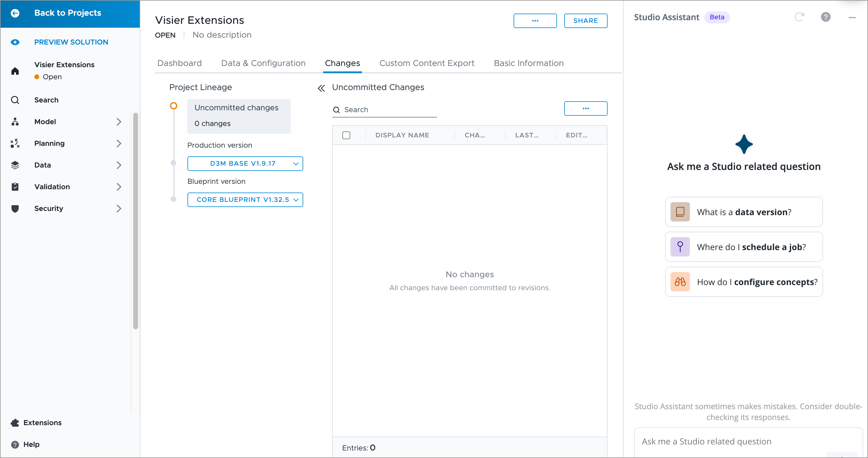
Task: Click the Extensions puzzle icon
Action: coord(15,423)
